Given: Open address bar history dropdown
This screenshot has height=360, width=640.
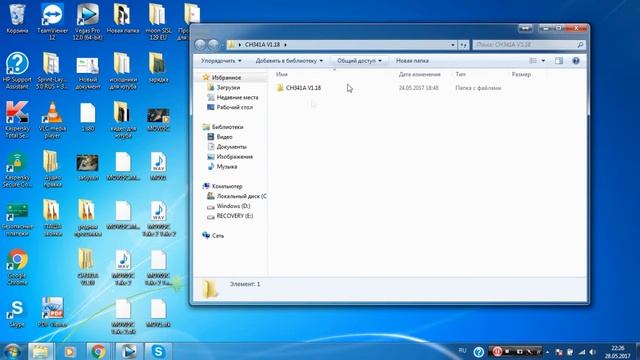Looking at the screenshot, I should click(453, 44).
